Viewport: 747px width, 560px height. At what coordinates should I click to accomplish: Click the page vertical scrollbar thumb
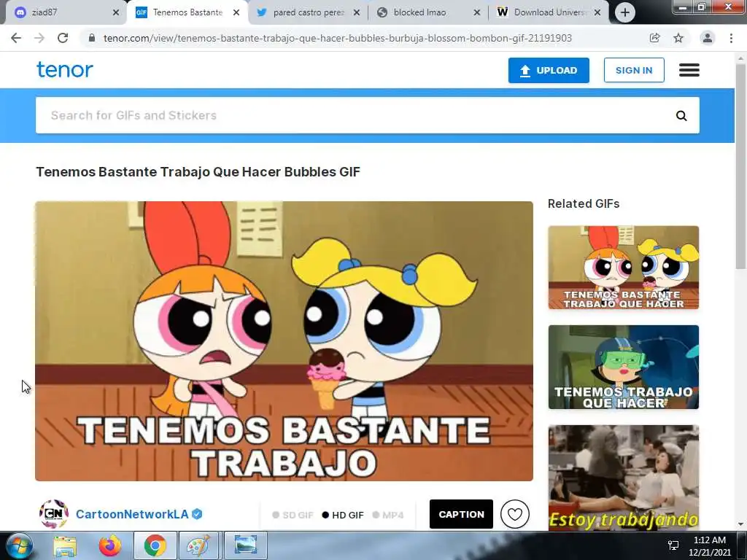[x=741, y=167]
